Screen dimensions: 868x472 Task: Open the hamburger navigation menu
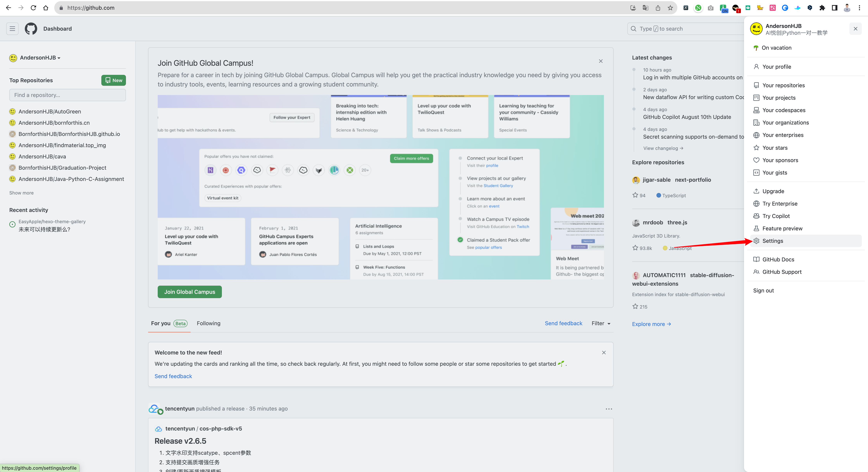pyautogui.click(x=12, y=29)
